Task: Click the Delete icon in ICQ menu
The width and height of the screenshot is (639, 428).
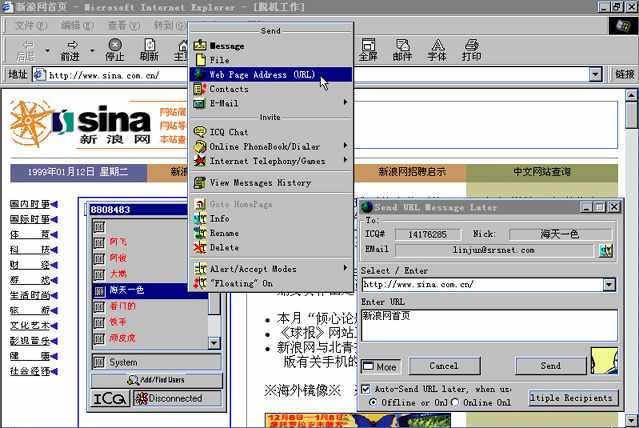Action: (x=200, y=247)
